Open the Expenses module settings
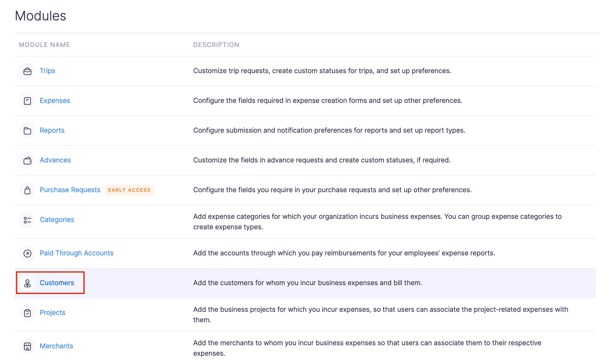The width and height of the screenshot is (609, 364). coord(55,101)
